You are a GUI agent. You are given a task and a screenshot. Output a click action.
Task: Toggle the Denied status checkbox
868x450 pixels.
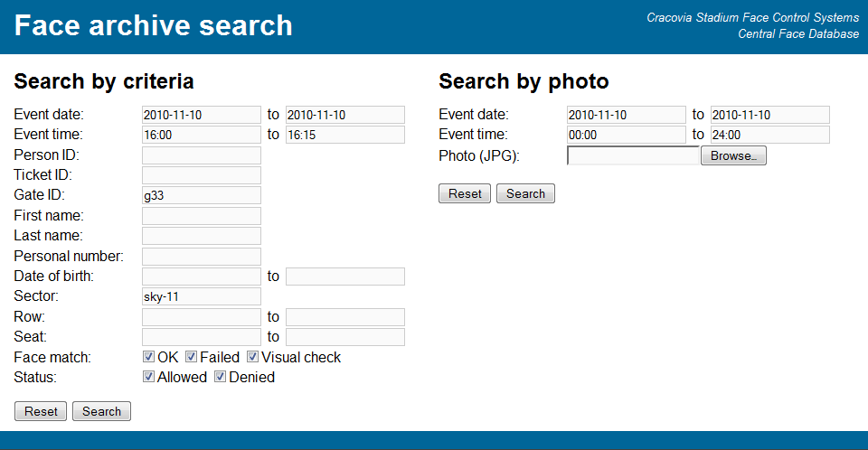tap(221, 377)
